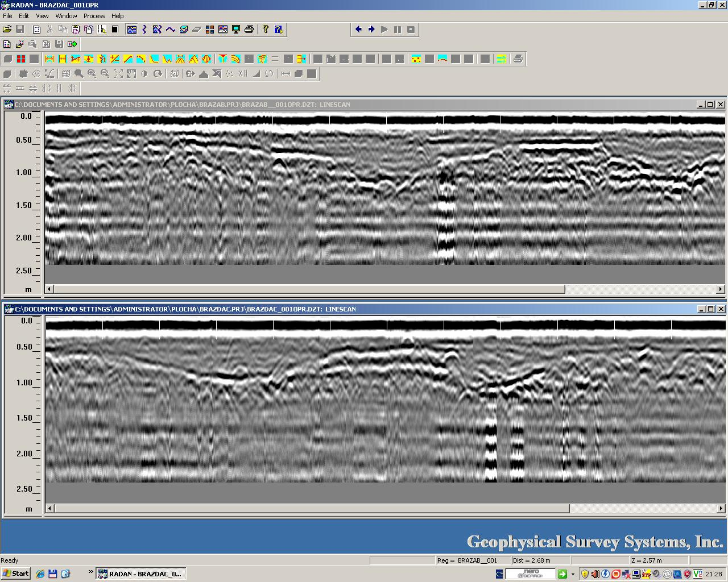
Task: Click the yellow curved layers icon
Action: click(x=235, y=59)
